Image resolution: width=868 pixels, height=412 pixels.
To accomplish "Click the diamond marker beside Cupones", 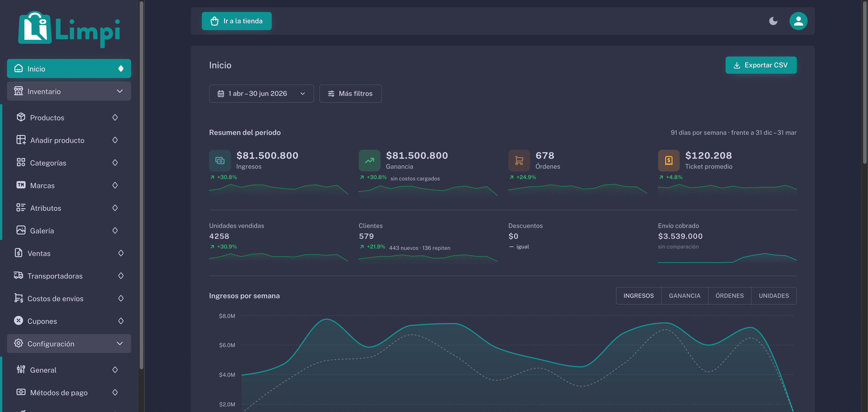I will (121, 321).
